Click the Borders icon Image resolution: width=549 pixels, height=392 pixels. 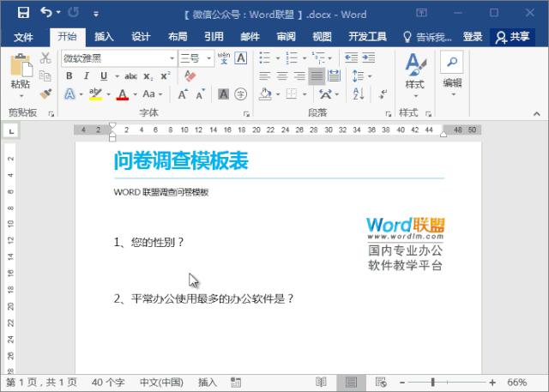click(x=292, y=93)
